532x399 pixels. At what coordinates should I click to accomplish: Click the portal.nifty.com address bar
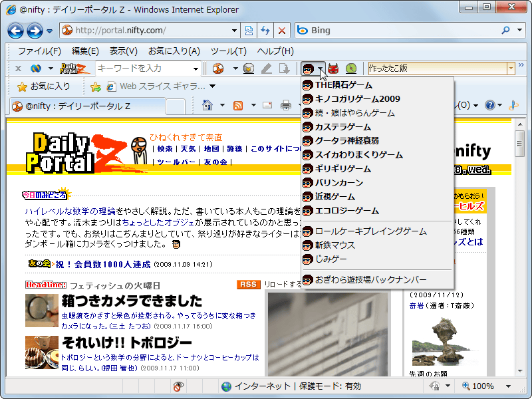tap(150, 31)
